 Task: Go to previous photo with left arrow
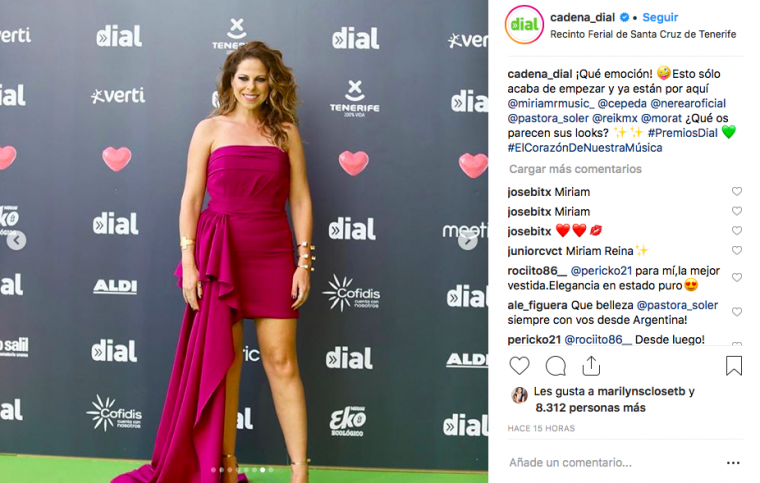point(17,240)
